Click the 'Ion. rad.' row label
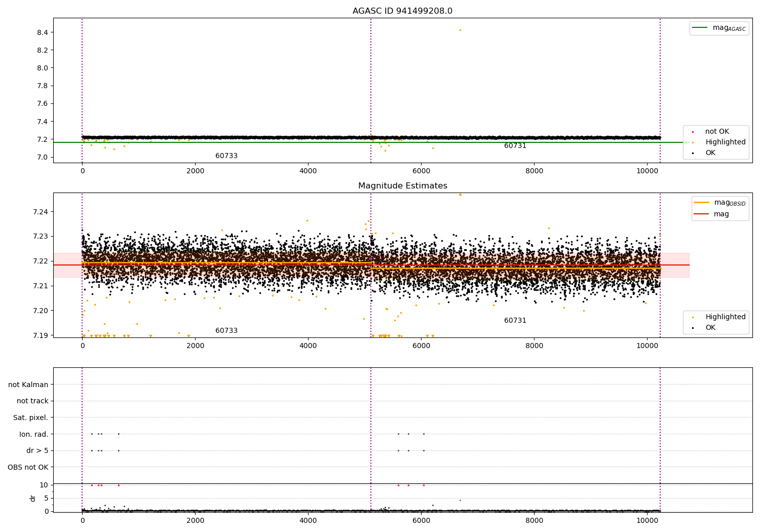Image resolution: width=760 pixels, height=532 pixels. coord(34,434)
